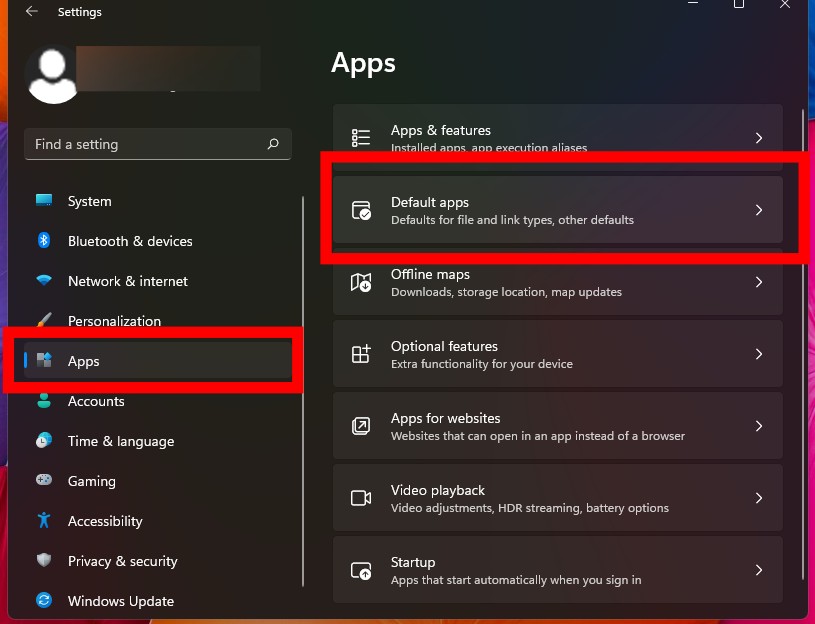Screen dimensions: 815x624
Task: Click the Default apps checkmark icon
Action: pos(361,210)
